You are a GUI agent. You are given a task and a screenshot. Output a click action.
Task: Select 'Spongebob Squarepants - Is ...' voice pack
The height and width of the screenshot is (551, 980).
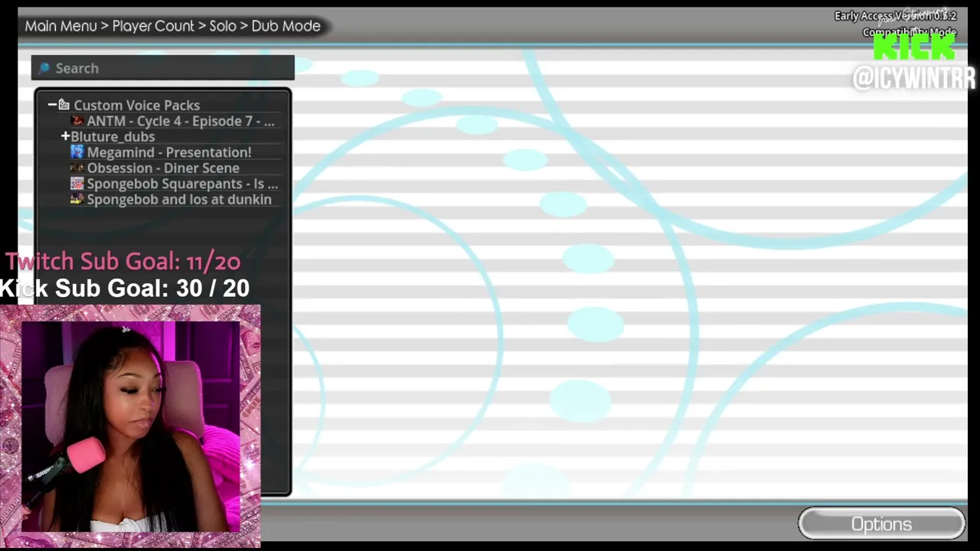[182, 184]
